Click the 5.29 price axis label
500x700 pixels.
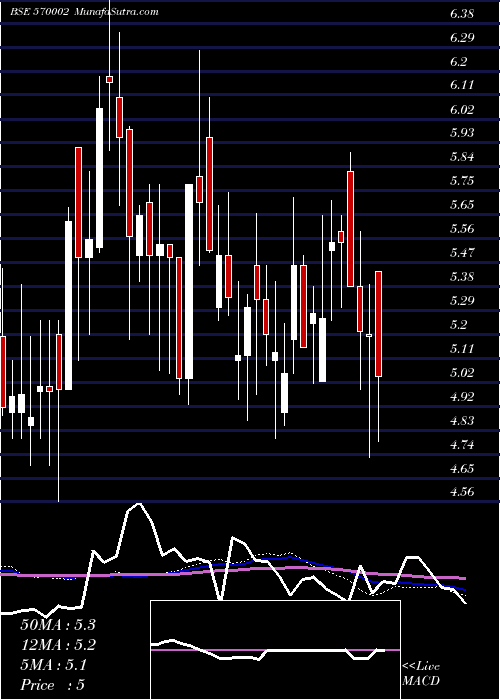(462, 300)
